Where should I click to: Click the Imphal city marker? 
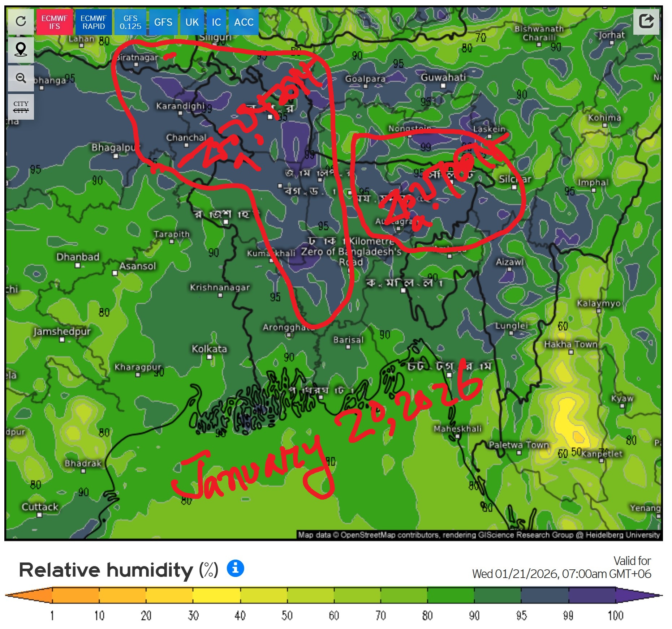tap(593, 190)
